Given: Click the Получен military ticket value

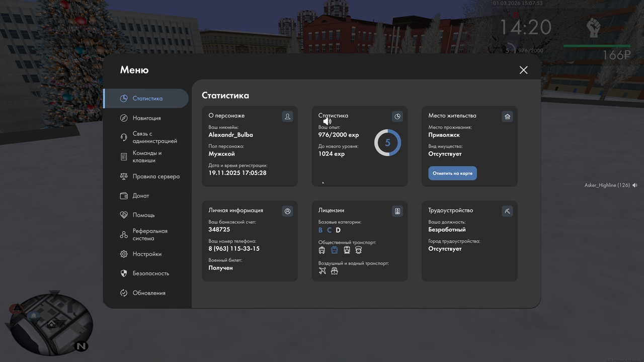Looking at the screenshot, I should 221,268.
